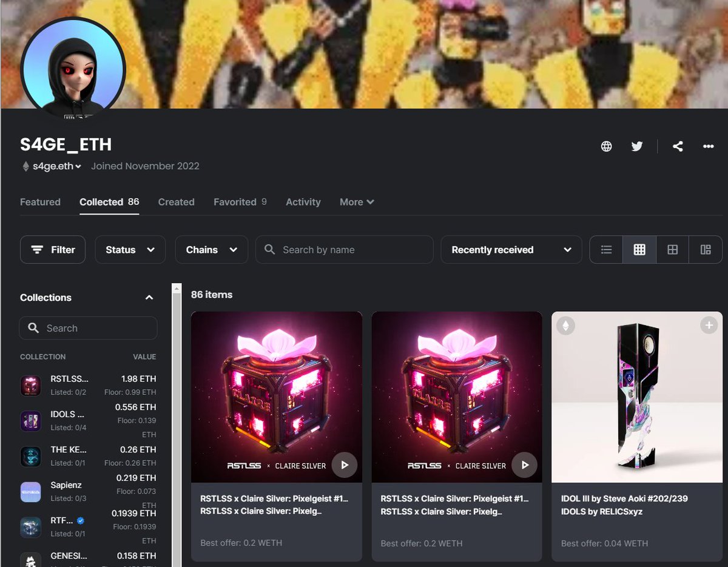Image resolution: width=728 pixels, height=567 pixels.
Task: Open the IDOL III Steve Aoki image
Action: 637,397
